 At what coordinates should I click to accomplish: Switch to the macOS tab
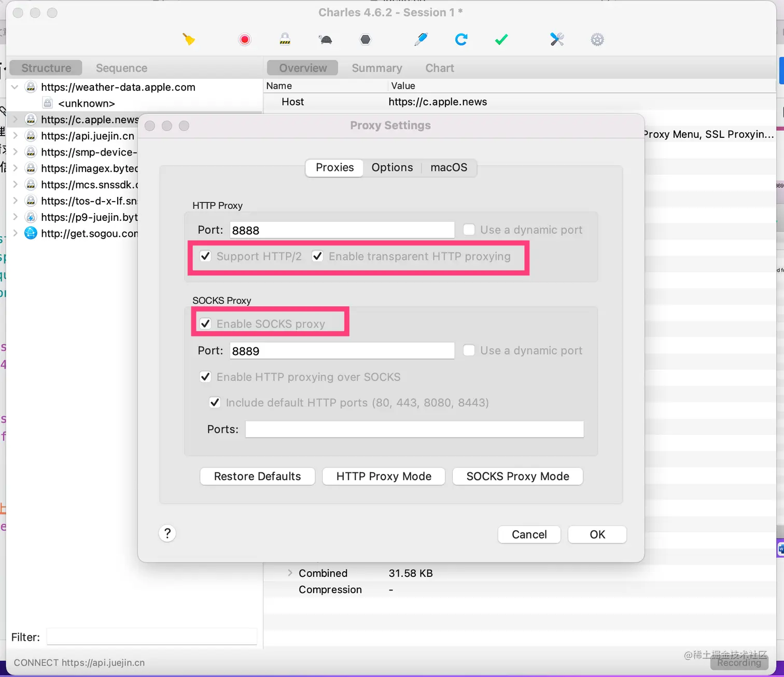tap(449, 167)
